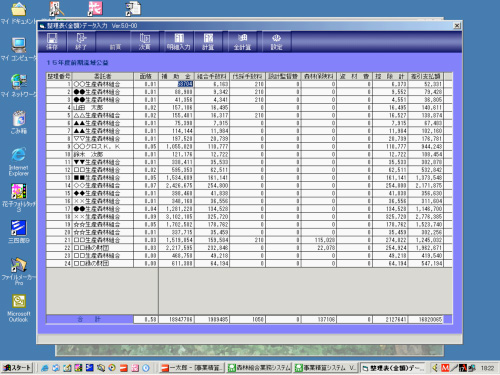Click 整理表(金額)デー taskbar button

tap(393, 368)
